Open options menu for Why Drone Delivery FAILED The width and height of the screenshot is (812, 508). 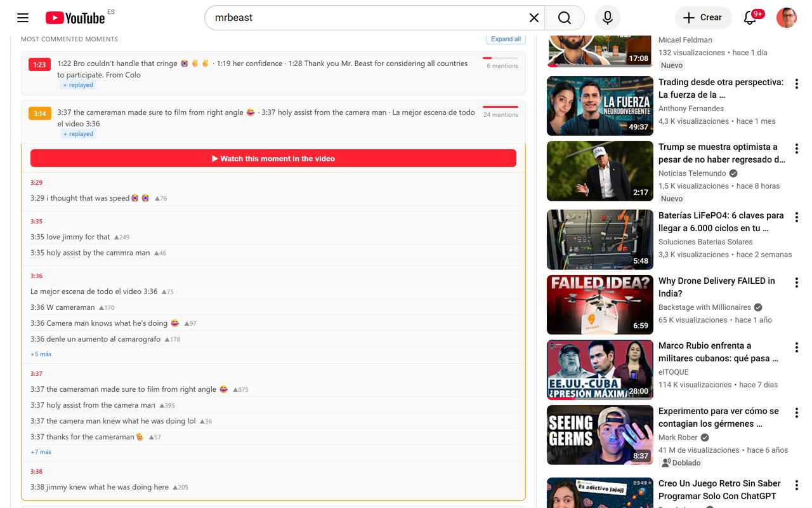click(x=797, y=283)
